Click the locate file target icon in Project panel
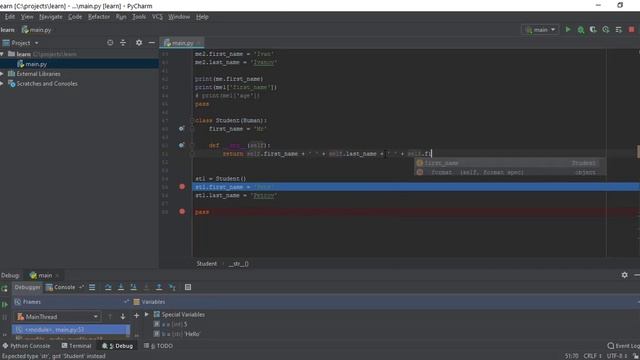This screenshot has height=360, width=640. pyautogui.click(x=110, y=42)
